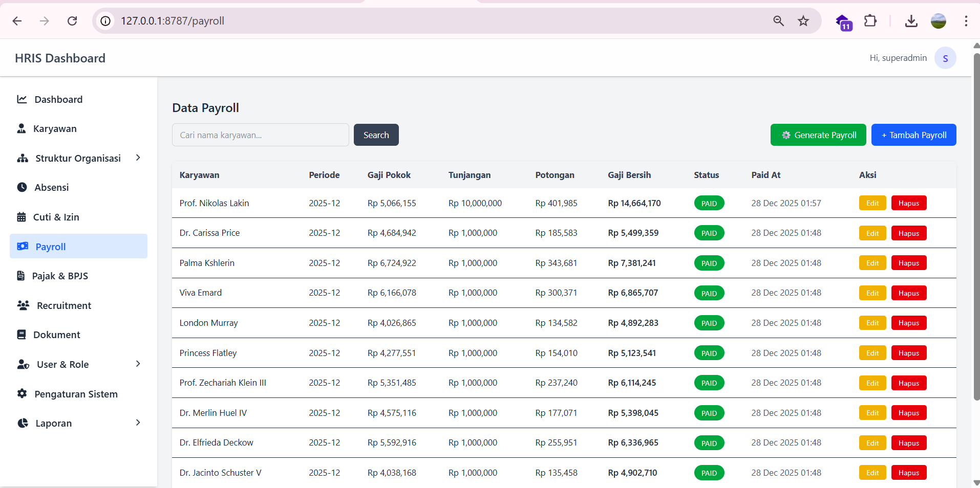The height and width of the screenshot is (488, 980).
Task: Click the Dashboard chart icon in sidebar
Action: [22, 99]
